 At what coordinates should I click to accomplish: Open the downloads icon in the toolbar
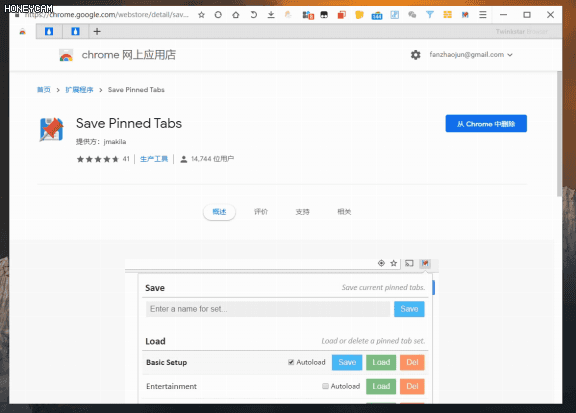pos(271,15)
